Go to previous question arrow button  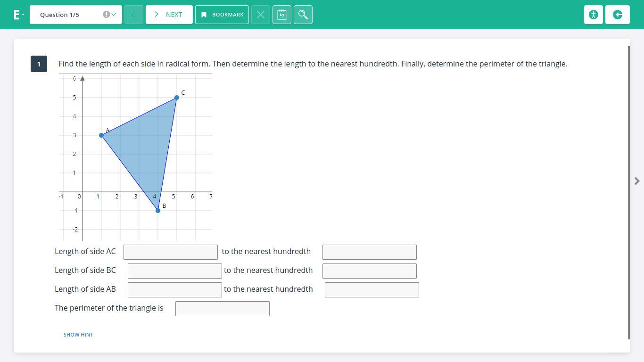coord(134,15)
